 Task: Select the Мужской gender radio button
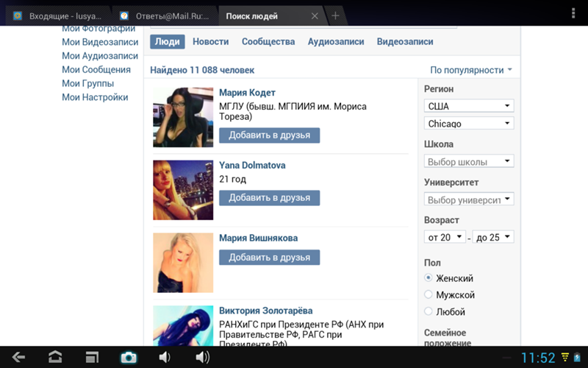point(429,295)
